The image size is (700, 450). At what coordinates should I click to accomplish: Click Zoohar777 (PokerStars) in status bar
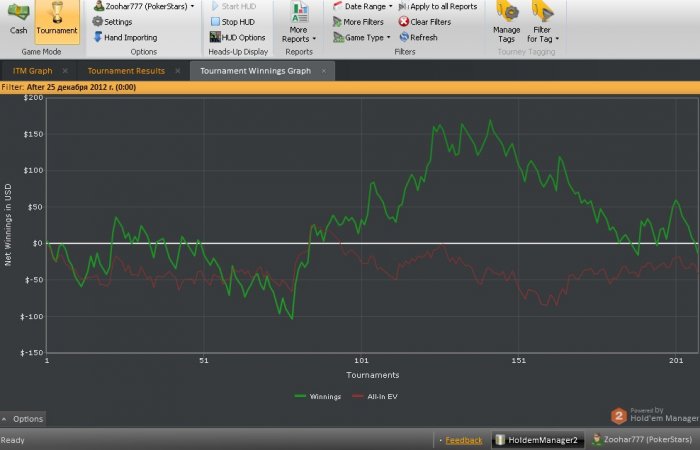(x=642, y=440)
